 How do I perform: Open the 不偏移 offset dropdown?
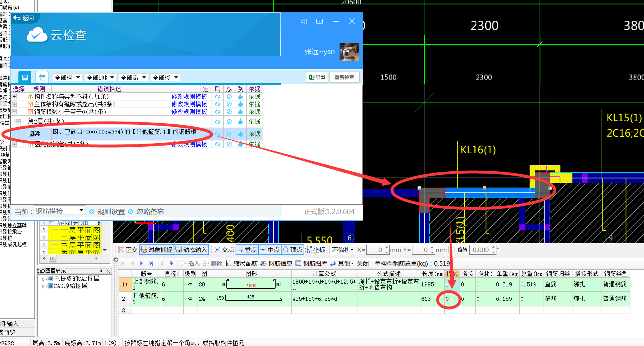pos(342,250)
